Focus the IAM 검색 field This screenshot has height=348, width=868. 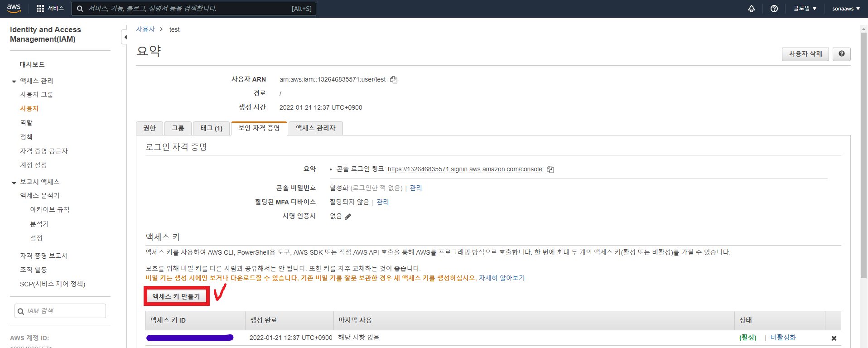coord(60,311)
